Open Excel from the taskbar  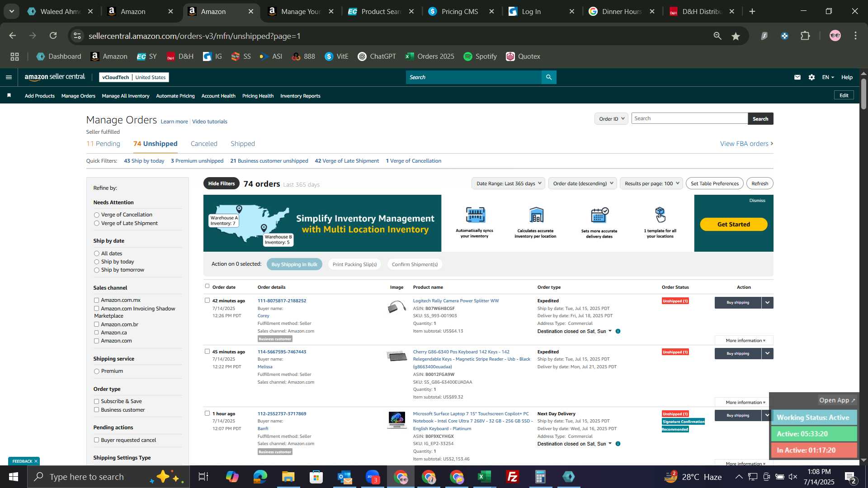tap(485, 477)
